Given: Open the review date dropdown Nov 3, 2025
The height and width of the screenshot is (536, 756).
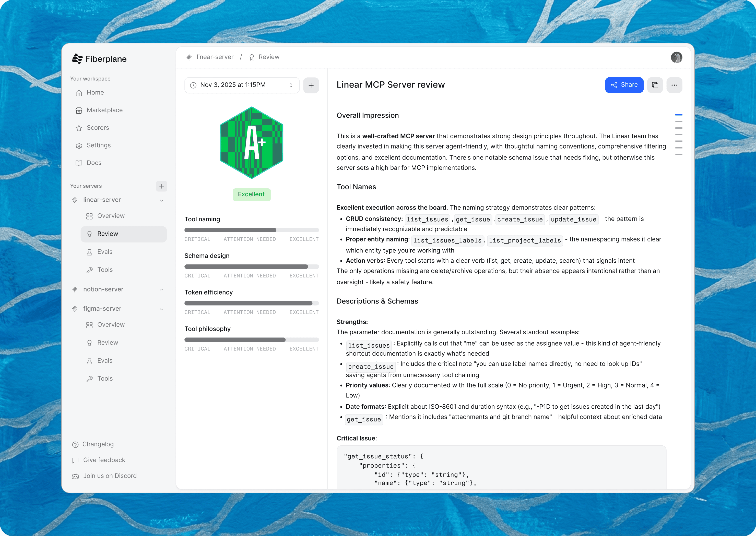Looking at the screenshot, I should [242, 85].
